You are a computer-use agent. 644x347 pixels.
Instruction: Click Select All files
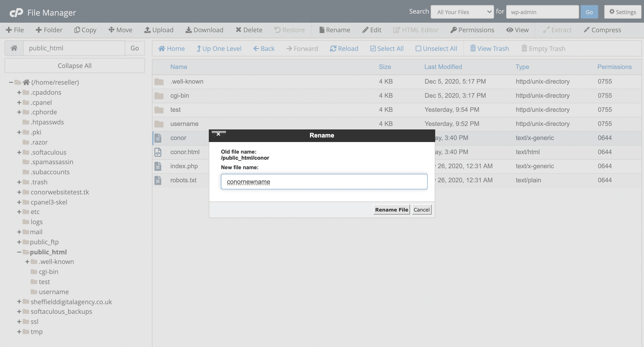click(x=387, y=49)
